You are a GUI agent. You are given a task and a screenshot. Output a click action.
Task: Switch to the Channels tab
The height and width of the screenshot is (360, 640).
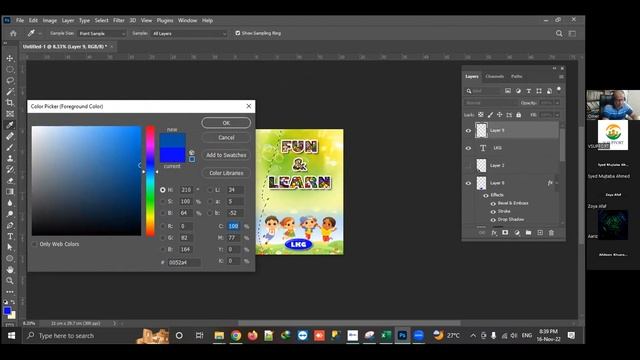pyautogui.click(x=495, y=76)
